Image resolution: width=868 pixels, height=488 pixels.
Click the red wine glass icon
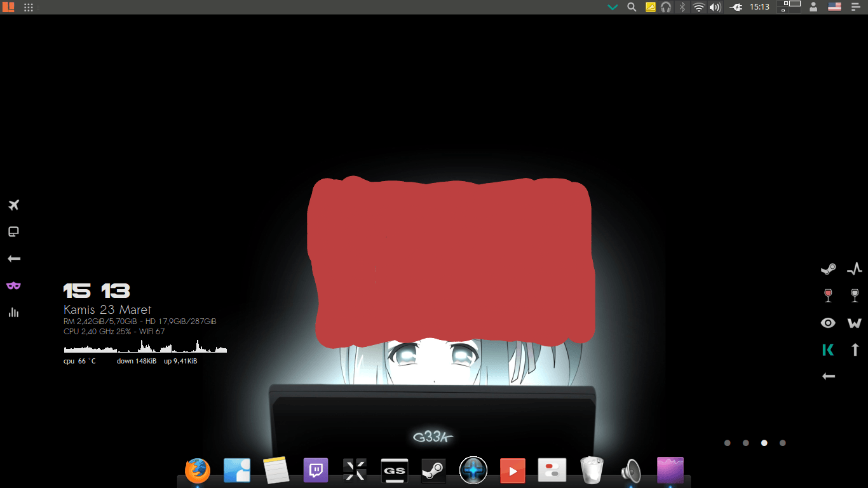click(x=828, y=295)
